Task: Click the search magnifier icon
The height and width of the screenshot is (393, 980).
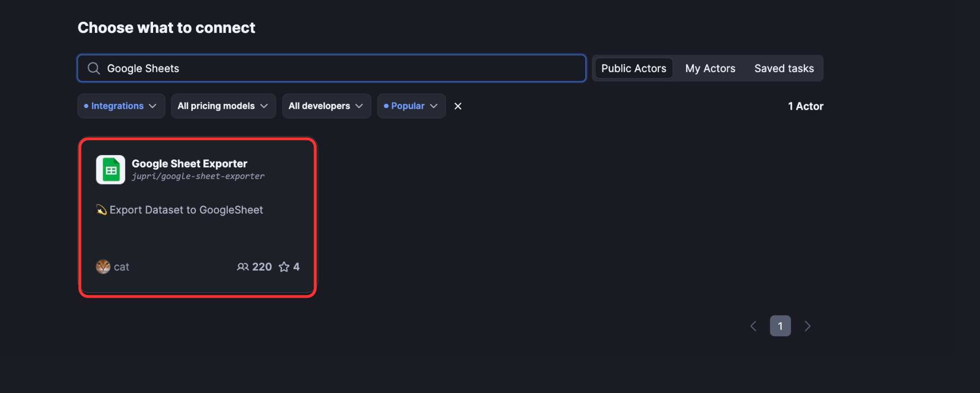Action: 94,68
